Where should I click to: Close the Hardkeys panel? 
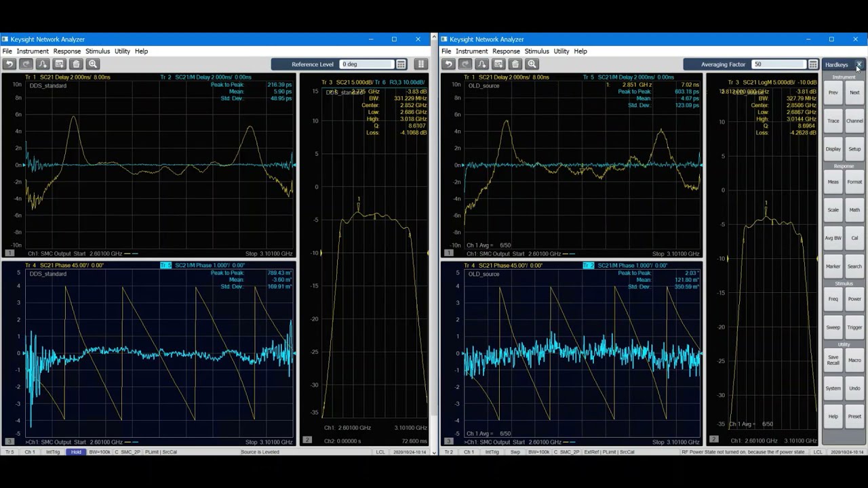point(859,64)
